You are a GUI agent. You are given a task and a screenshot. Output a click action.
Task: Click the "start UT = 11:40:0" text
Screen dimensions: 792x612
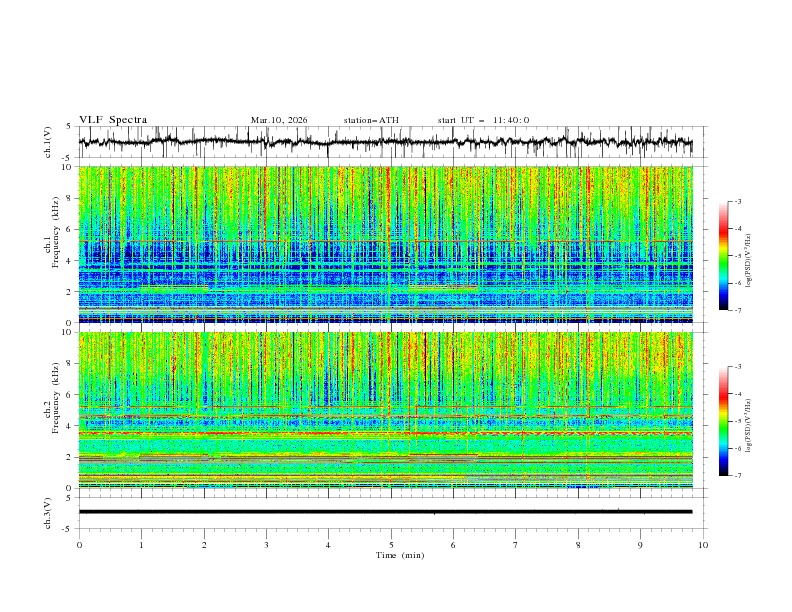(x=483, y=120)
